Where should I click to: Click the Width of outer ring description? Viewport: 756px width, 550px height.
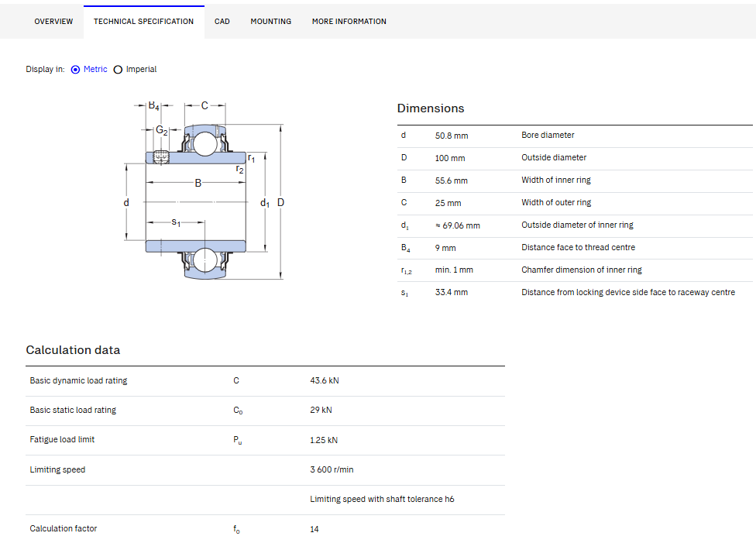556,203
